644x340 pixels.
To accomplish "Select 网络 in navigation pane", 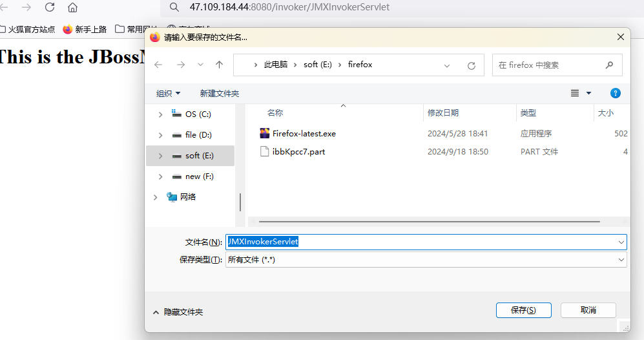I will click(181, 197).
